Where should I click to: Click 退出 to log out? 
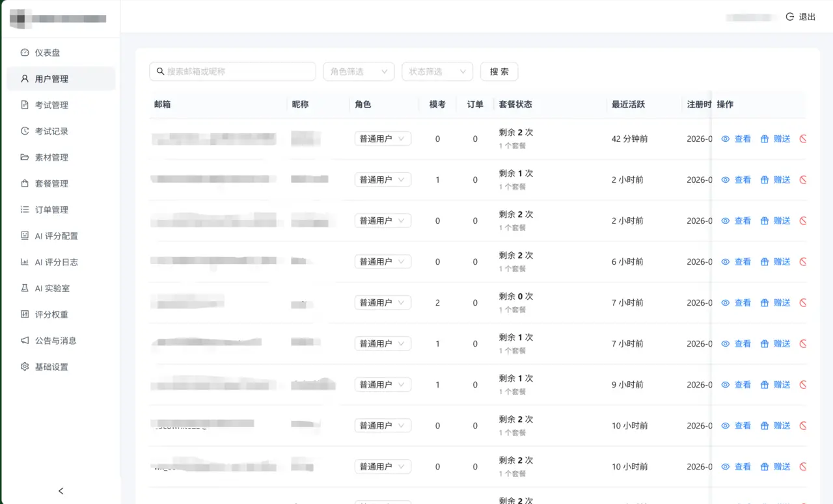[800, 17]
